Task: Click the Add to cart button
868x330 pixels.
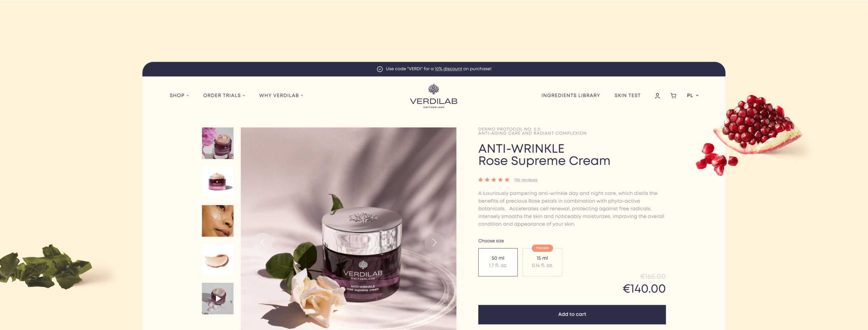Action: coord(572,314)
